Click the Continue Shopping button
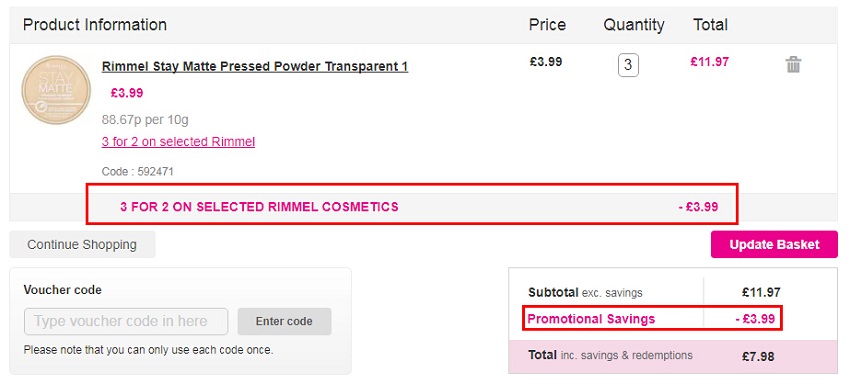The width and height of the screenshot is (850, 384). tap(82, 245)
